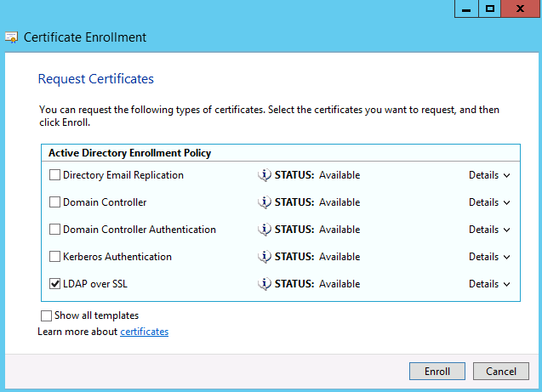Viewport: 542px width, 392px height.
Task: Expand Details for Directory Email Replication
Action: (x=489, y=175)
